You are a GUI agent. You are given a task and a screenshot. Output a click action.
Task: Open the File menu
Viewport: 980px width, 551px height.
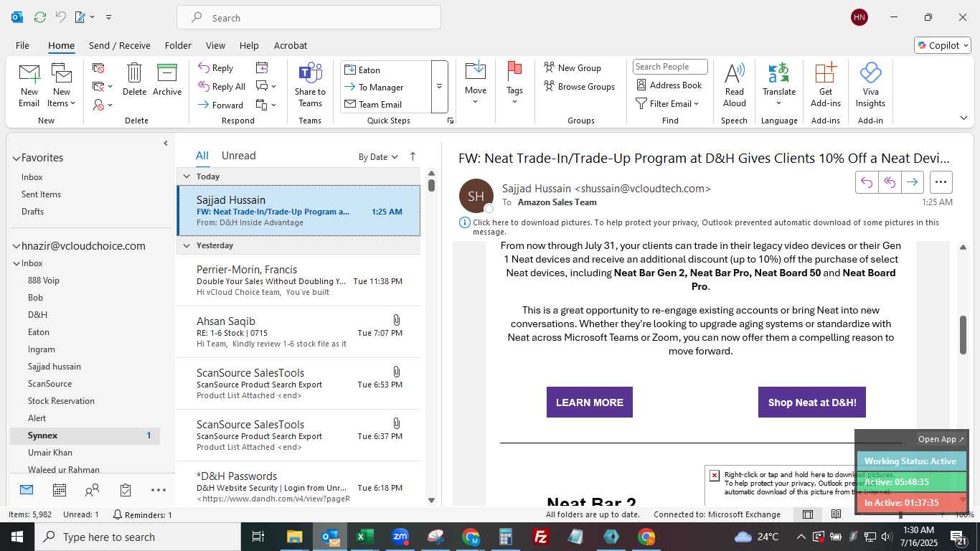click(x=22, y=45)
